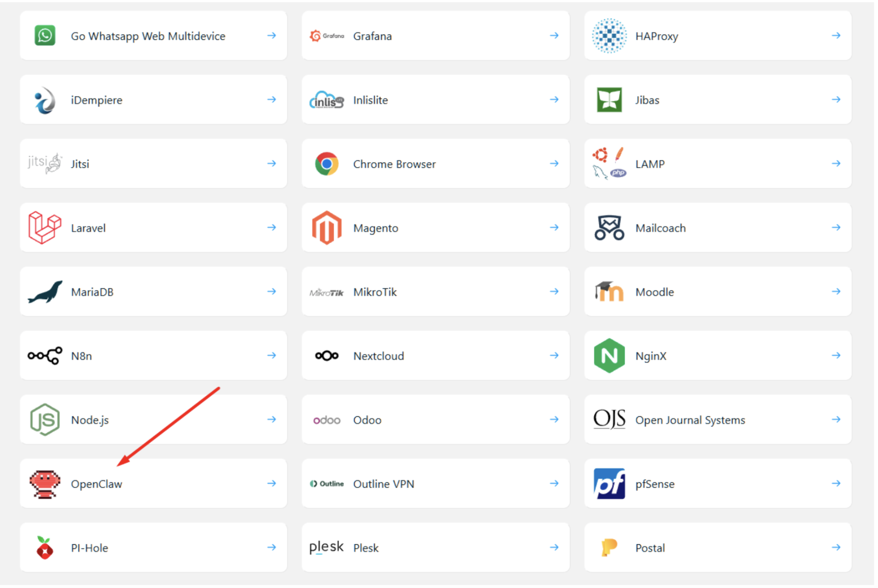878x588 pixels.
Task: Click the arrow on the Magento card
Action: click(554, 227)
